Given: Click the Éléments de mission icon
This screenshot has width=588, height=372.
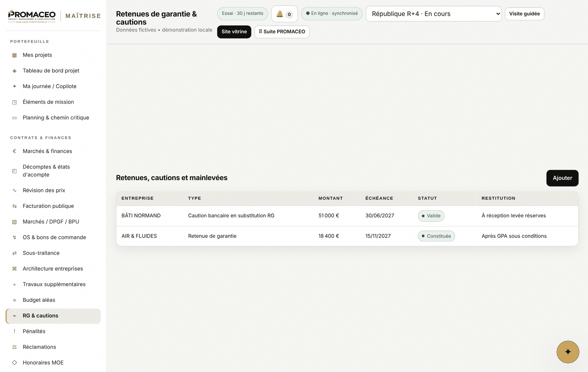Looking at the screenshot, I should (x=14, y=102).
